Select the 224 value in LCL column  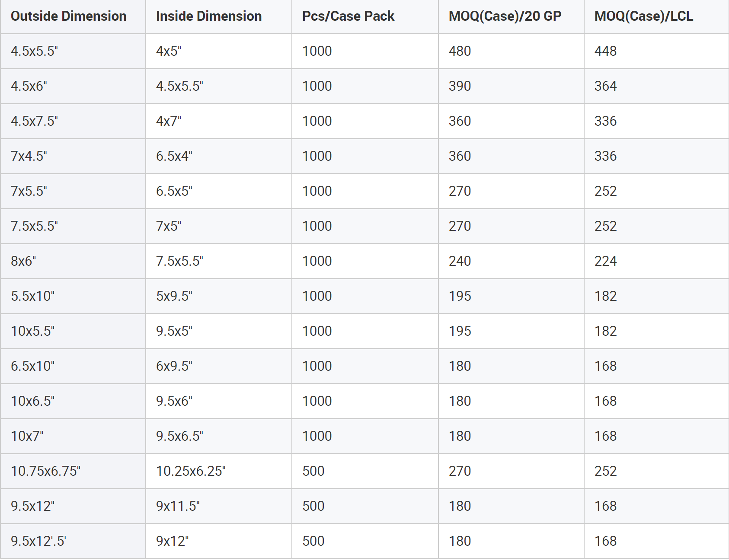(656, 261)
